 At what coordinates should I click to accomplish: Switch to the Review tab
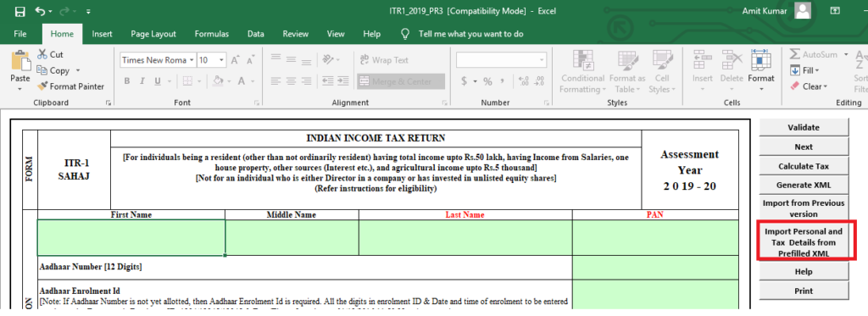296,34
